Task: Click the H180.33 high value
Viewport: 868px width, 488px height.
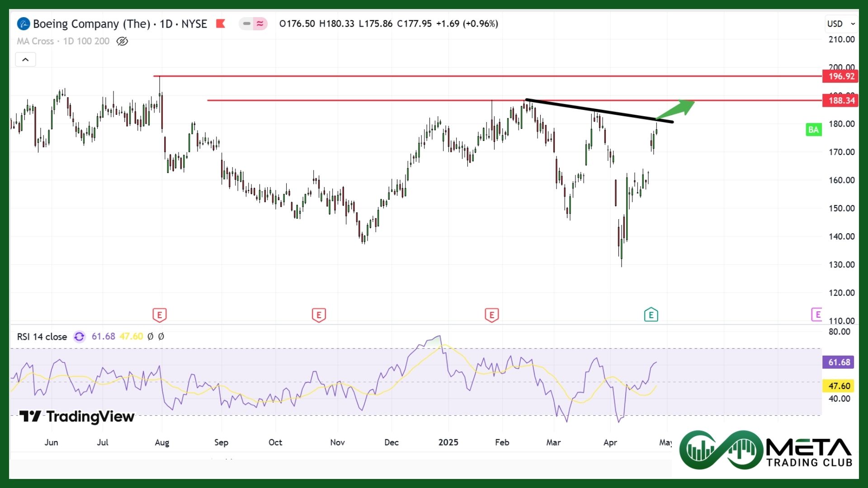Action: (337, 23)
